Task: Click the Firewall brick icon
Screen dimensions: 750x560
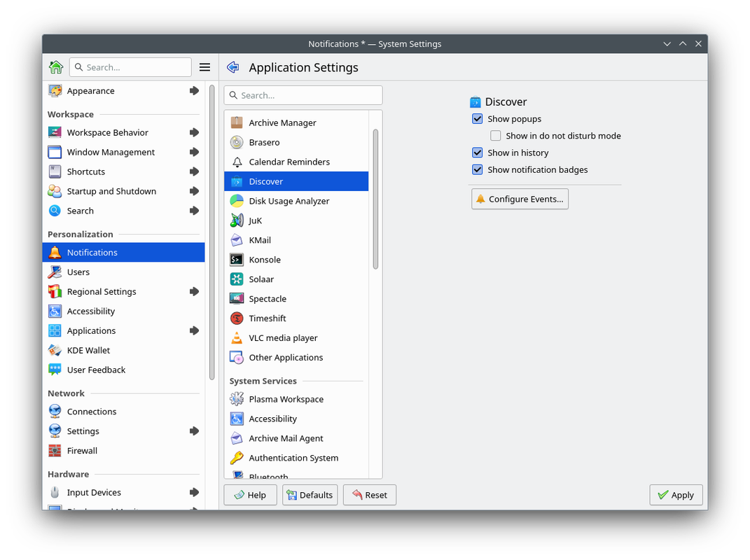Action: click(x=55, y=451)
